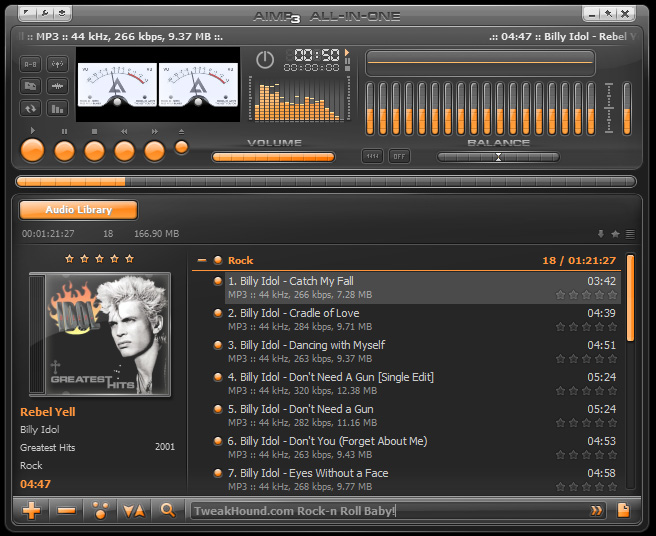Open the sound effects waveform button

pyautogui.click(x=57, y=86)
